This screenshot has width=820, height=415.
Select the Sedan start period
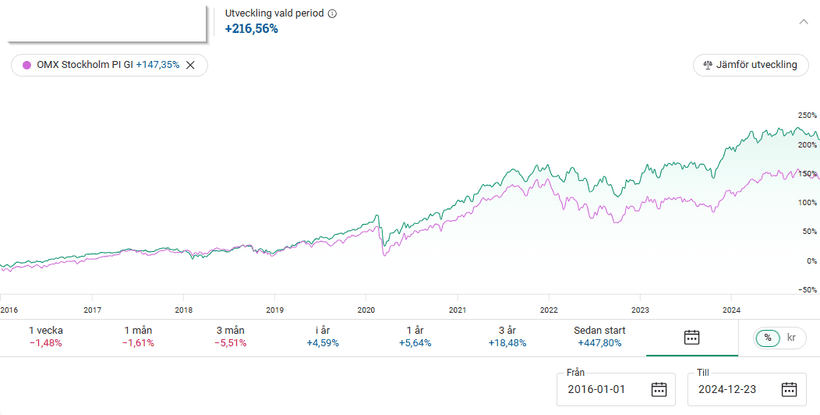pyautogui.click(x=598, y=336)
